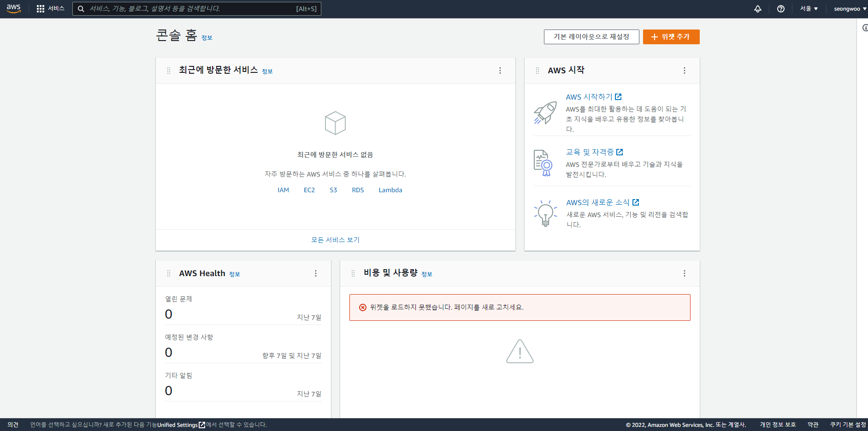This screenshot has width=868, height=431.
Task: Grab the 비용 및 사용량 widget drag handle
Action: click(353, 273)
